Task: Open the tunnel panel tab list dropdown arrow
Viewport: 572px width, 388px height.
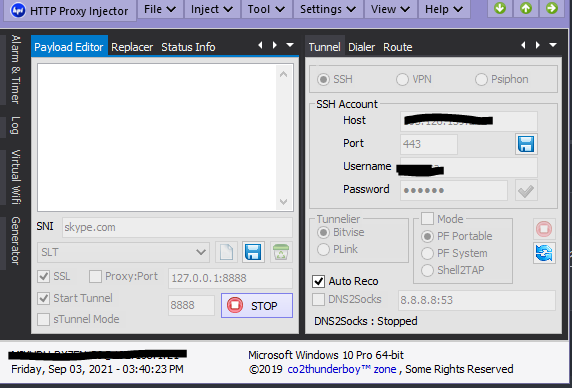Action: [553, 45]
